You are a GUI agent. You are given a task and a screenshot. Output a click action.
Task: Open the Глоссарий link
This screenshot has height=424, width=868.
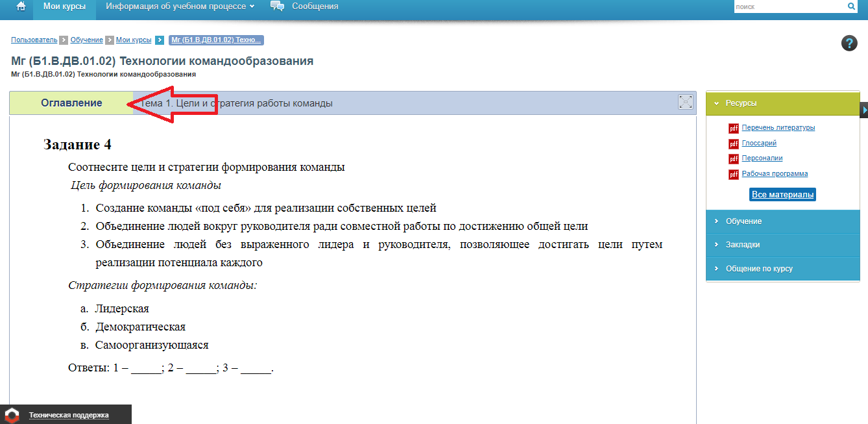pos(759,143)
